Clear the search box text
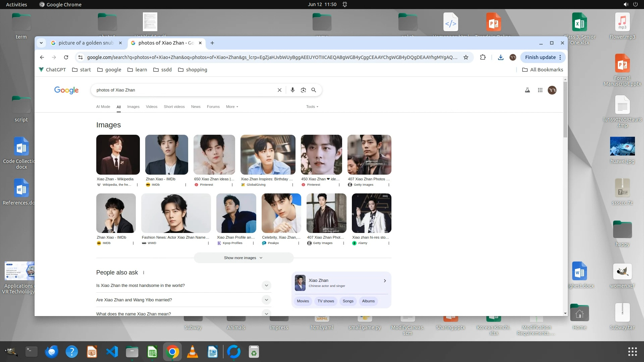This screenshot has height=362, width=644. (x=279, y=90)
